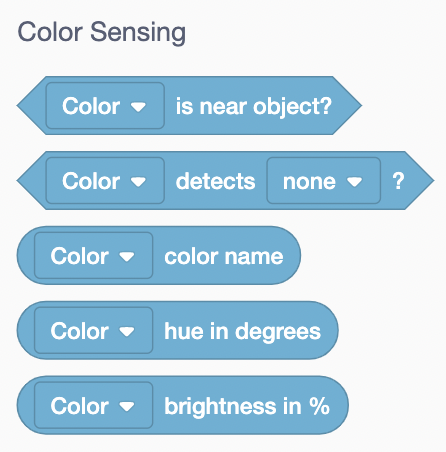This screenshot has height=452, width=446.
Task: Open Color dropdown in 'hue in degrees' block
Action: coord(94,331)
